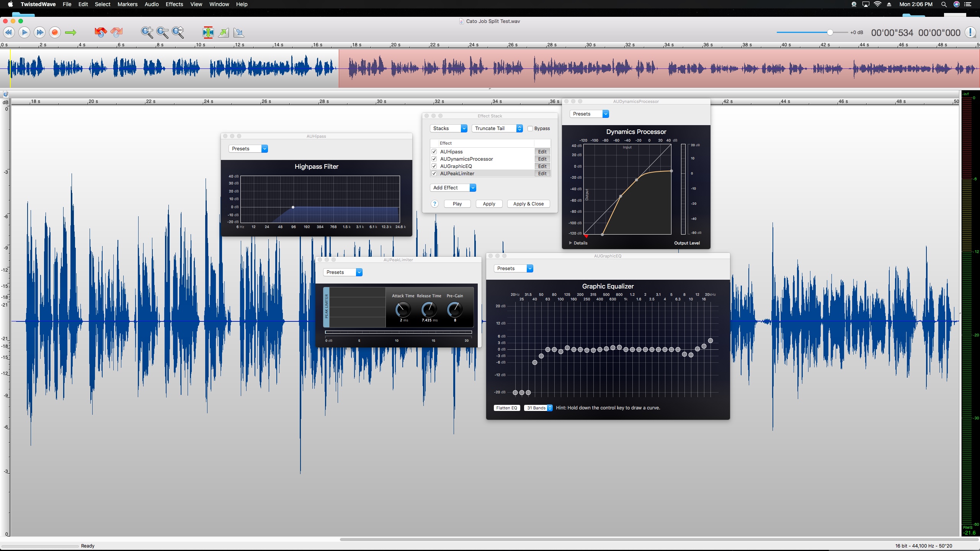Click the Zoom In magnifier
The height and width of the screenshot is (551, 980).
point(147,33)
